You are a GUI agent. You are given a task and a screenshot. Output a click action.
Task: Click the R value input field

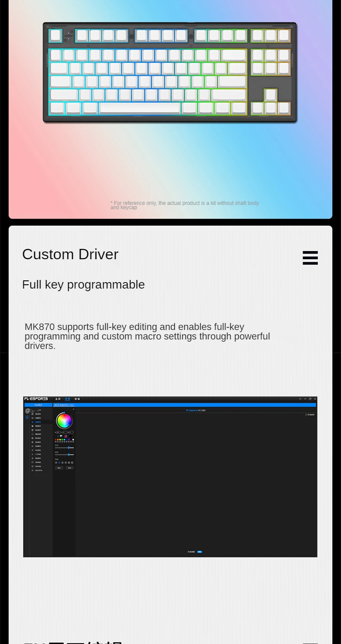[x=58, y=432]
